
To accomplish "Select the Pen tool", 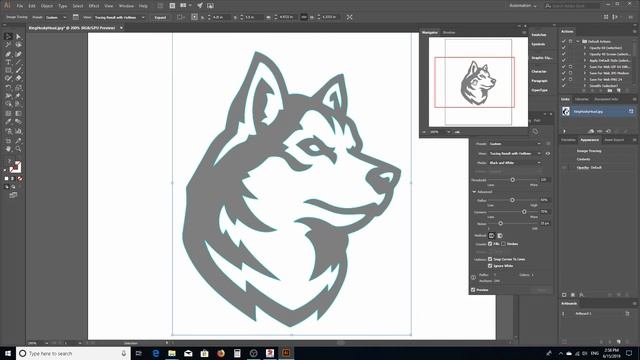I will (8, 54).
